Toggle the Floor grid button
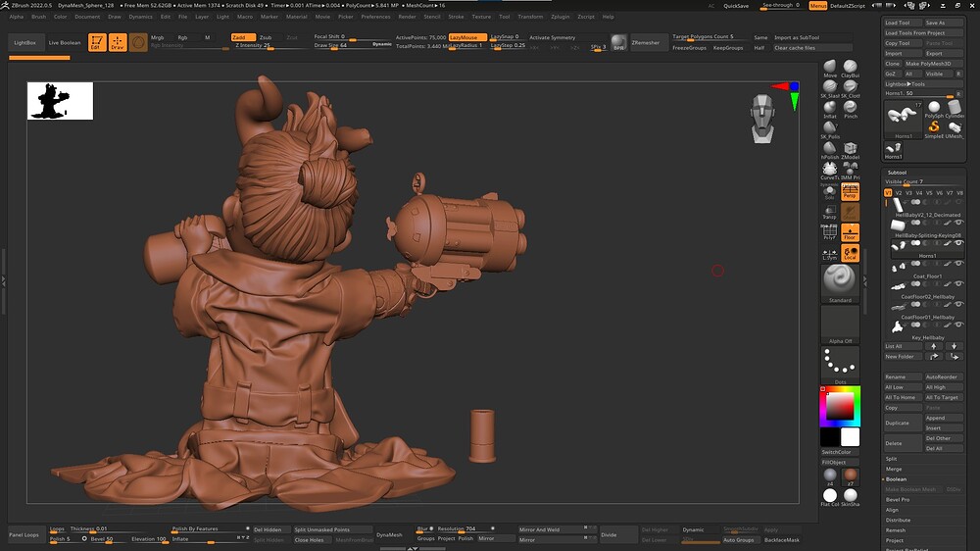The width and height of the screenshot is (980, 551). 850,232
